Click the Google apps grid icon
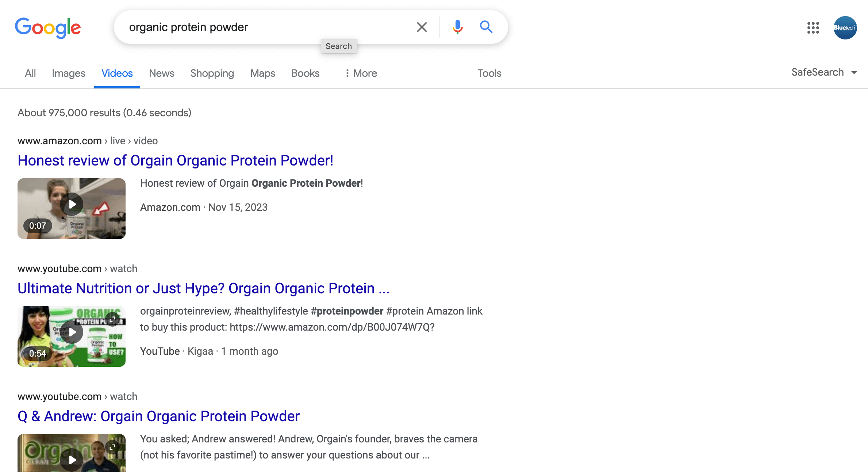 click(813, 27)
